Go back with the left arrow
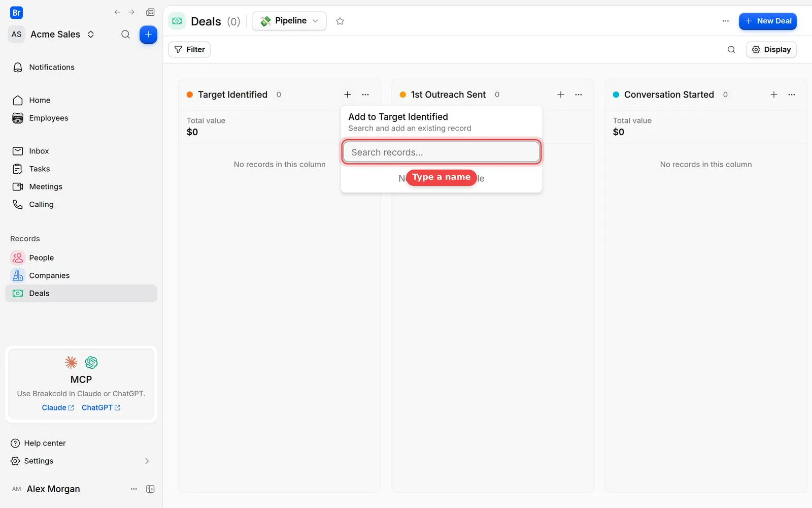Image resolution: width=812 pixels, height=508 pixels. pos(117,12)
